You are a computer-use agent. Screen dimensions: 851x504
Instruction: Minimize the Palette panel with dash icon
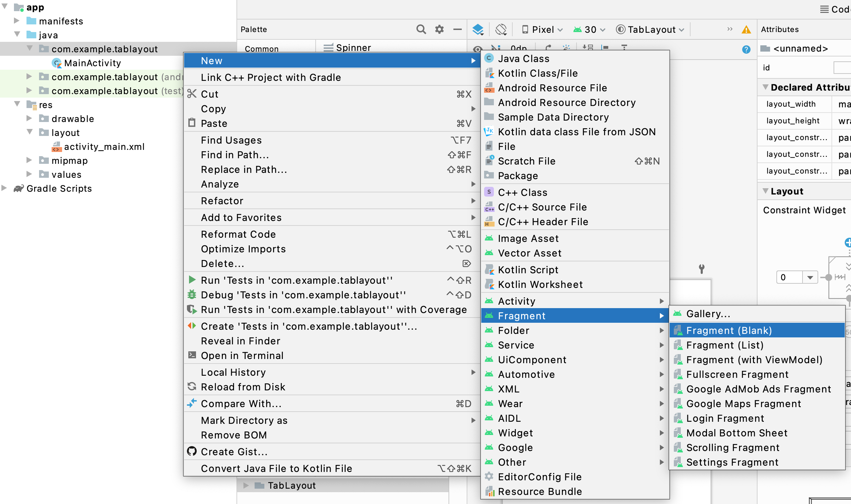[x=458, y=30]
